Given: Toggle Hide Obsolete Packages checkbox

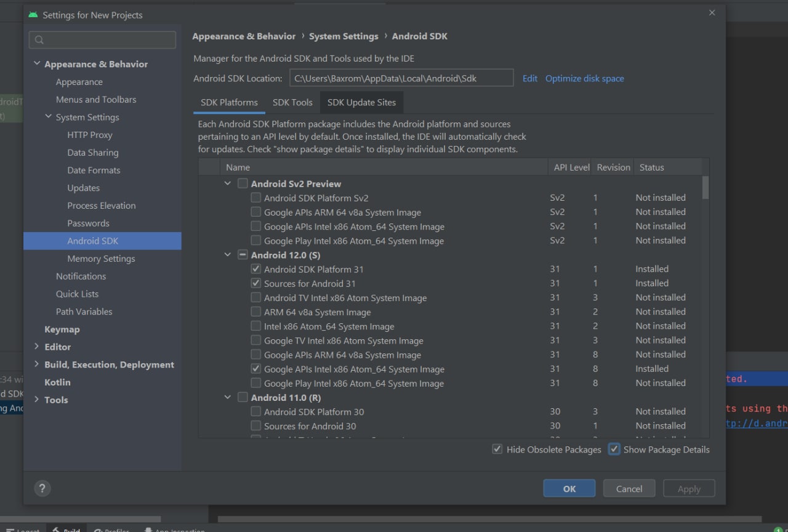Looking at the screenshot, I should coord(497,449).
